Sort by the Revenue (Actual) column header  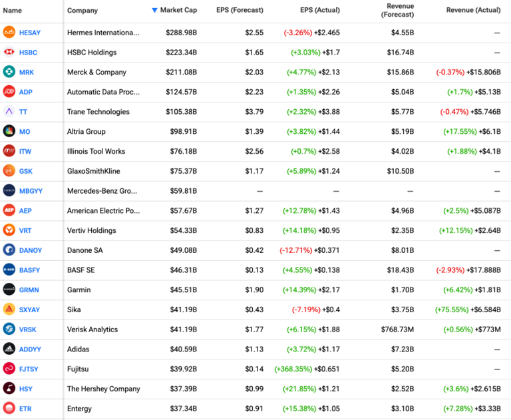click(x=474, y=10)
